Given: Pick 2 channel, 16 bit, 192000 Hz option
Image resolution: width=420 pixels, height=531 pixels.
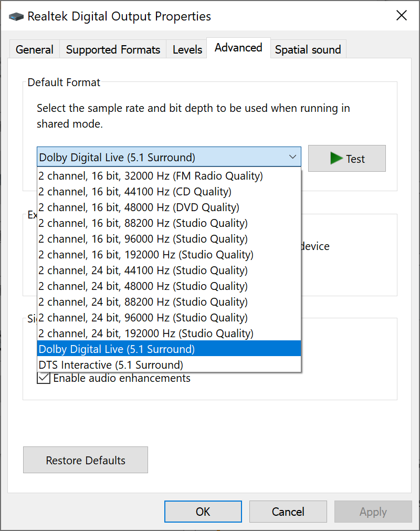Looking at the screenshot, I should click(x=169, y=255).
